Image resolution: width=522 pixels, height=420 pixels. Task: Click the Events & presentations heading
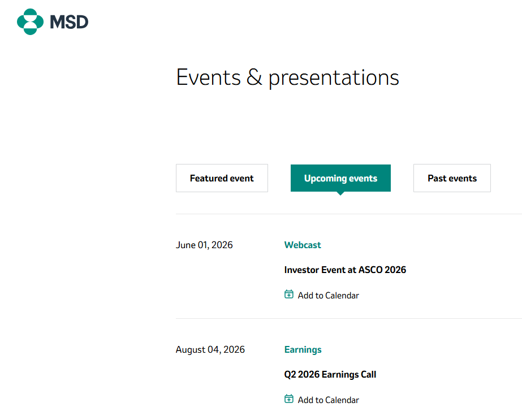[x=287, y=78]
